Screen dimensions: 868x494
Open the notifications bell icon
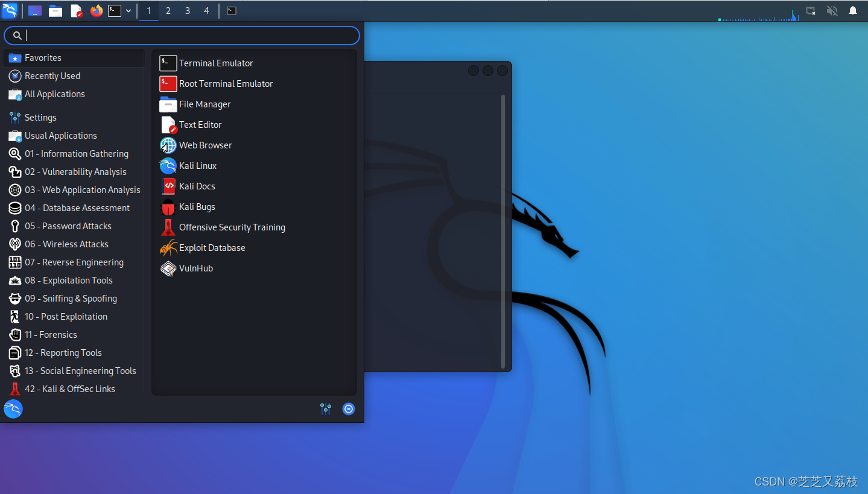853,11
